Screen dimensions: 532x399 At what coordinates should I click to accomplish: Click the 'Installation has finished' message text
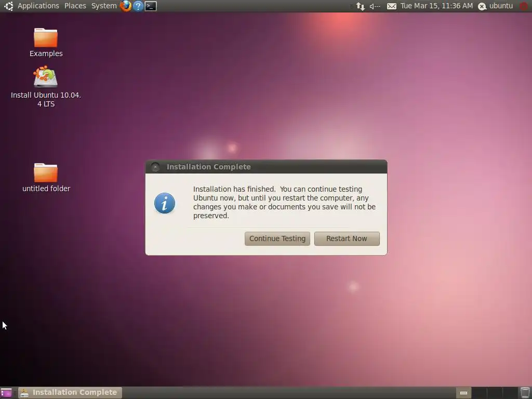pos(284,202)
